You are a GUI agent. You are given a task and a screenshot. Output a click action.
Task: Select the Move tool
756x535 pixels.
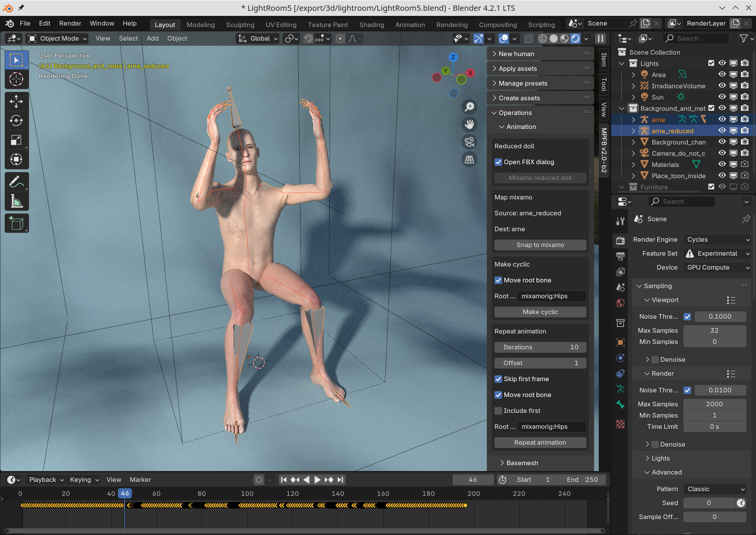tap(16, 101)
